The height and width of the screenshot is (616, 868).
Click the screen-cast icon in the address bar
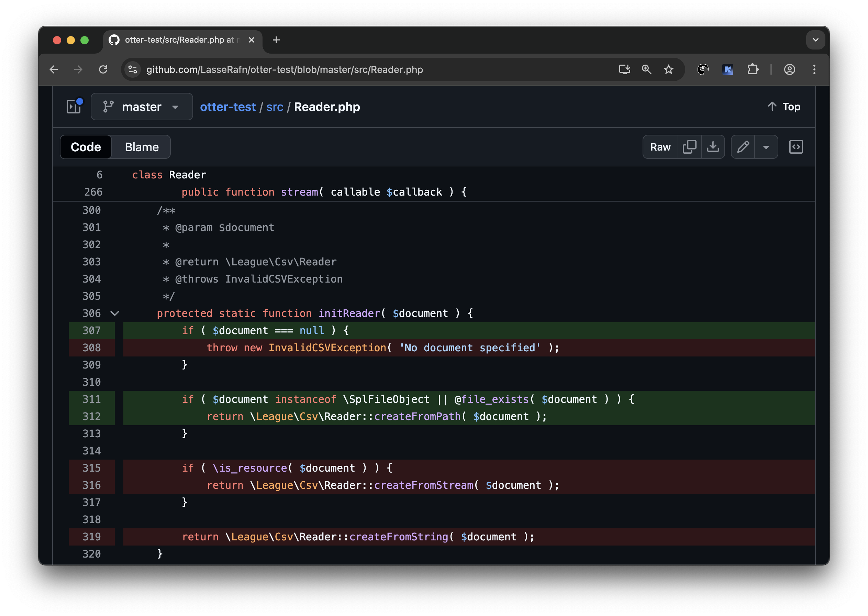pyautogui.click(x=624, y=69)
